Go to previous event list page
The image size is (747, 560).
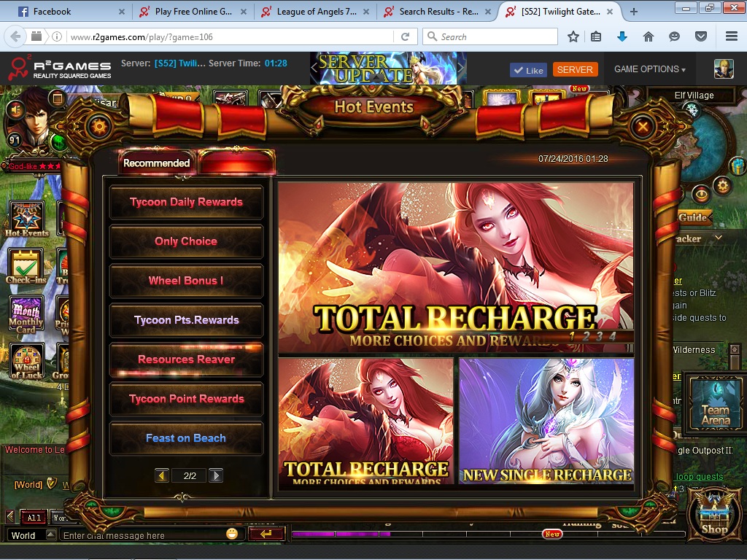point(162,475)
